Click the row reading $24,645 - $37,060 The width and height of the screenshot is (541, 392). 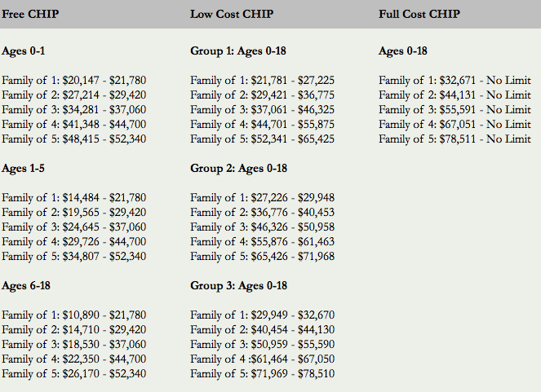pyautogui.click(x=74, y=227)
